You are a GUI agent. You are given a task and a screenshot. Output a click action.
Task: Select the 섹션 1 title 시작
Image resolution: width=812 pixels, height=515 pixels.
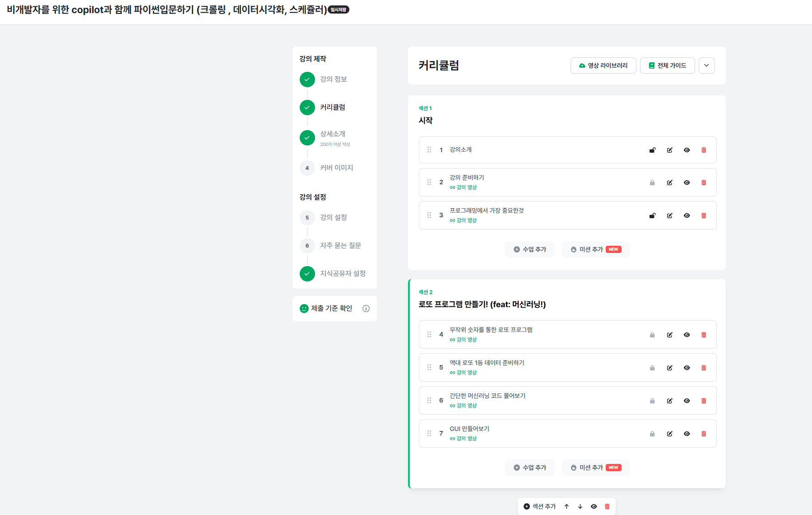click(x=426, y=121)
